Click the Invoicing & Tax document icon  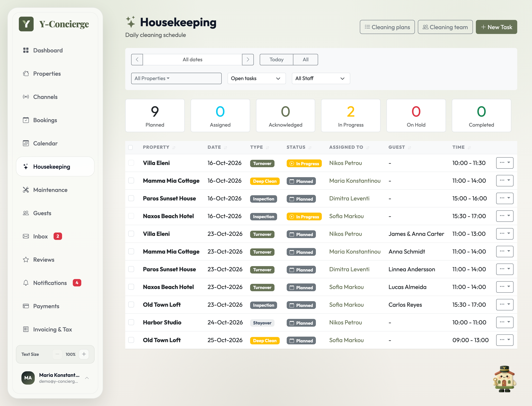[26, 329]
